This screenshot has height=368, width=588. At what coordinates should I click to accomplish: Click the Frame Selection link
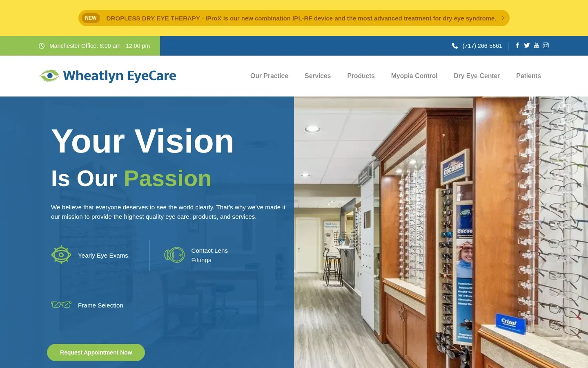100,305
